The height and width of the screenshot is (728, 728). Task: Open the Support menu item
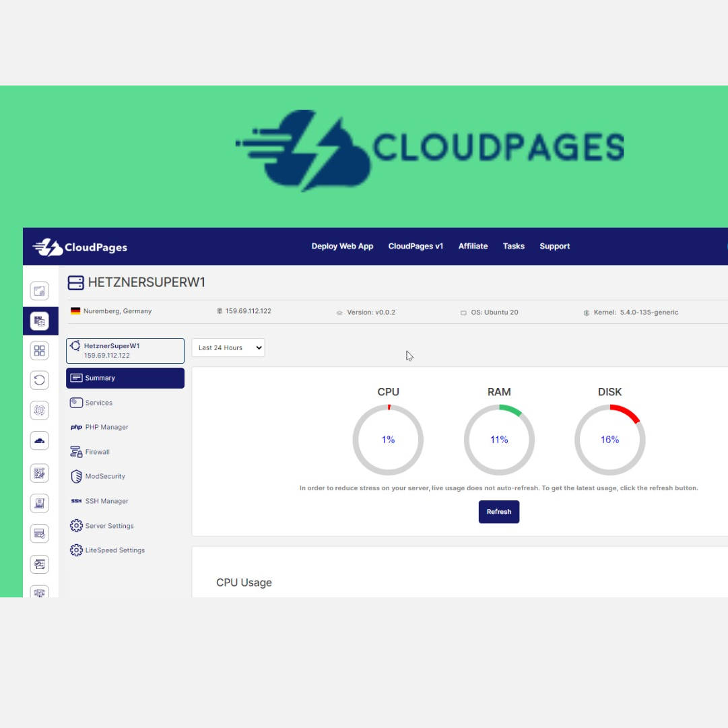click(554, 246)
